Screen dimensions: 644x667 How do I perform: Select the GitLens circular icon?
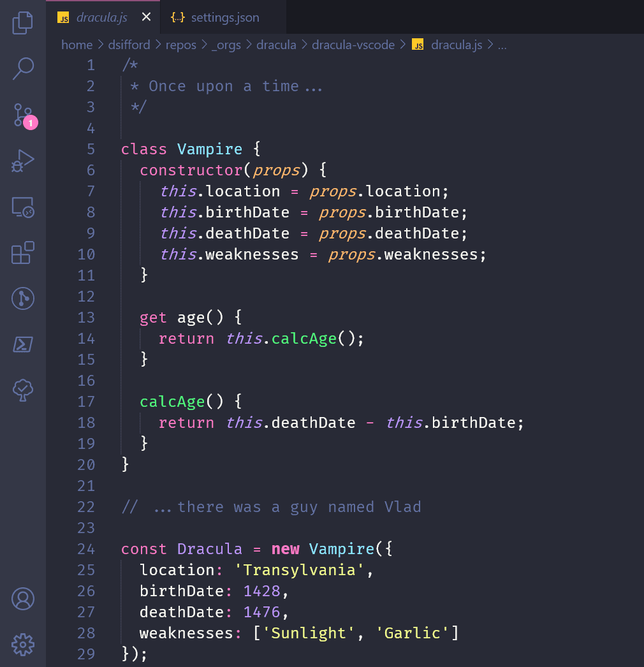coord(23,298)
